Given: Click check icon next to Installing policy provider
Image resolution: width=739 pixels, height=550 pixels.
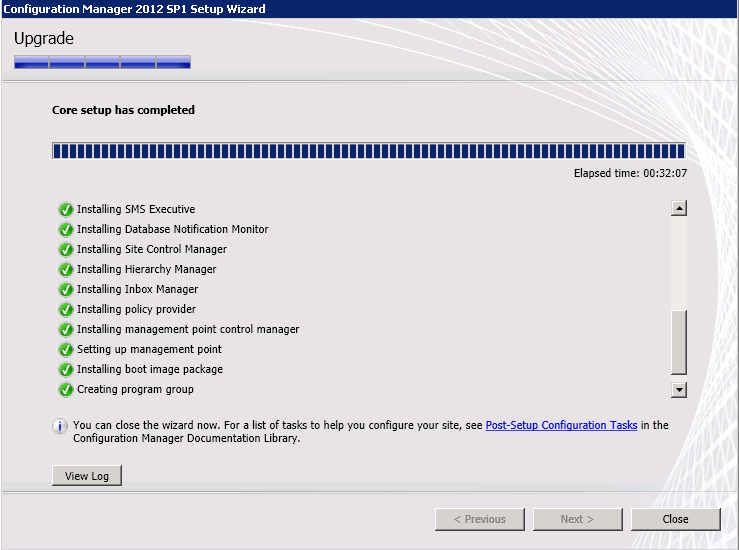Looking at the screenshot, I should tap(66, 310).
